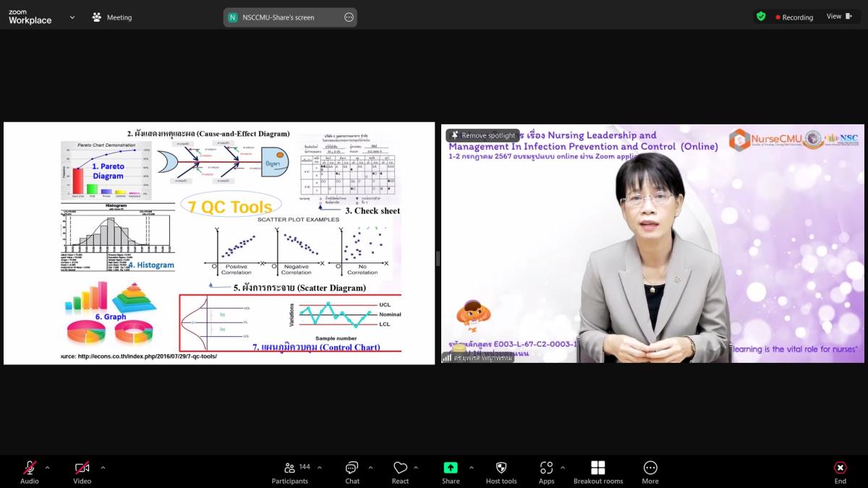This screenshot has width=868, height=488.
Task: Click the Control Chart figure on slide
Action: coord(290,323)
